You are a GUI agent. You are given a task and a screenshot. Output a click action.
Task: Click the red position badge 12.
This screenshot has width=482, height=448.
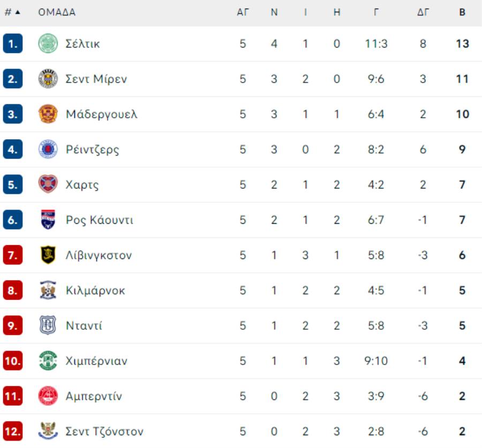13,431
